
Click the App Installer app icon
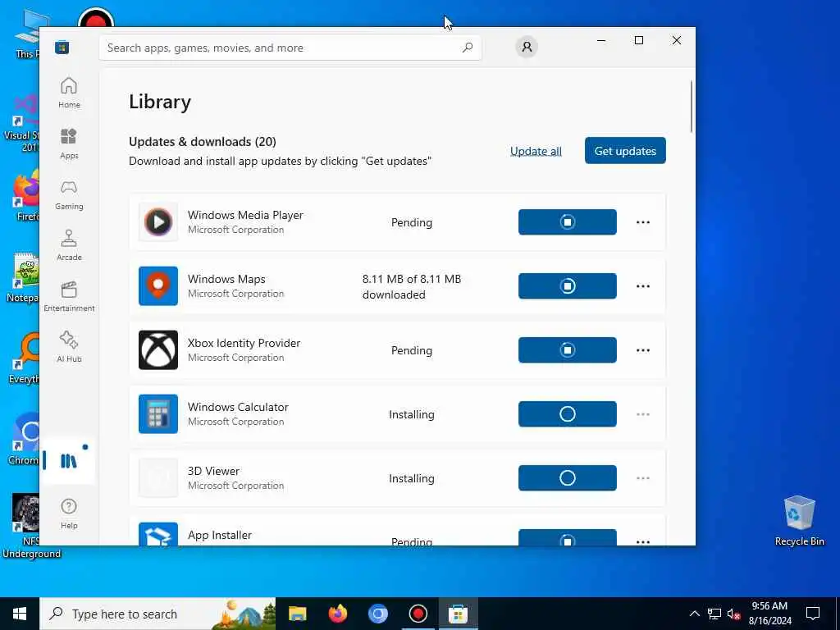158,534
